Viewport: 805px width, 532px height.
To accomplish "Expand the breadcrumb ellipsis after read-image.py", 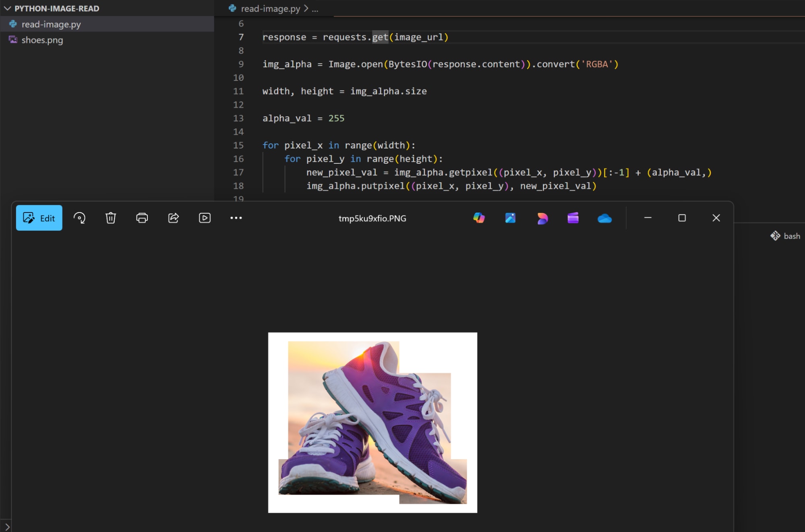I will point(315,9).
